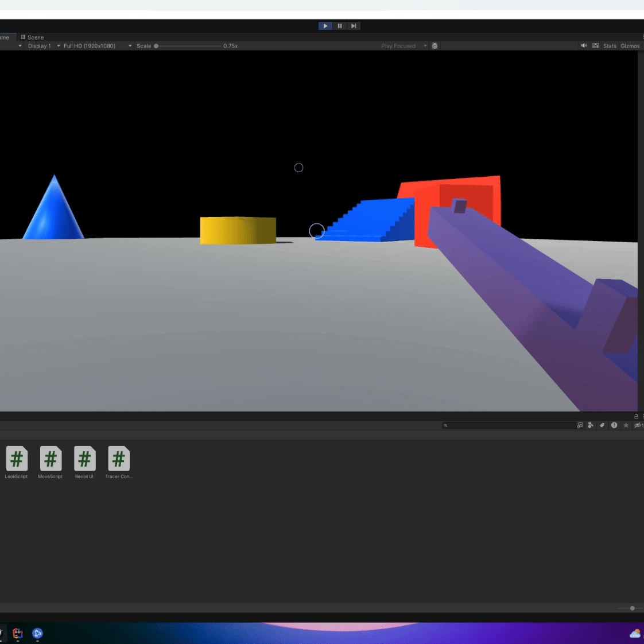Toggle the Stats overlay

click(x=609, y=45)
